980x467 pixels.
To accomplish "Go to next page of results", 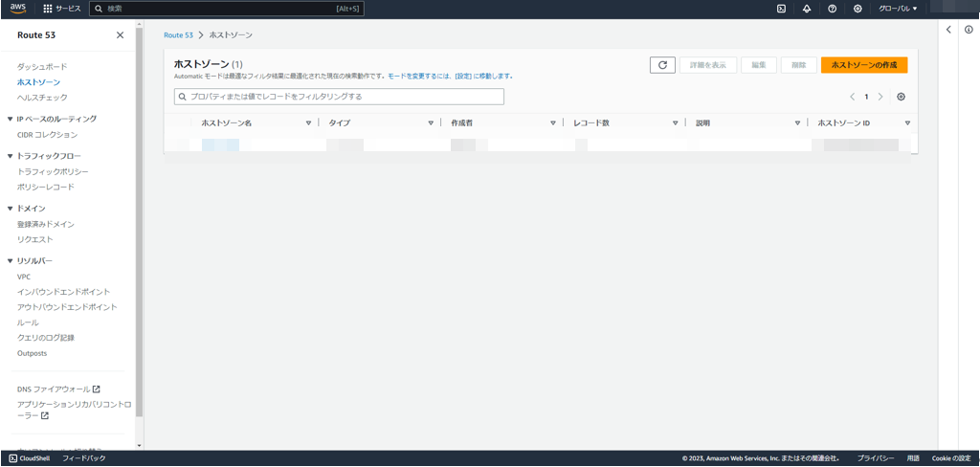I will 880,97.
